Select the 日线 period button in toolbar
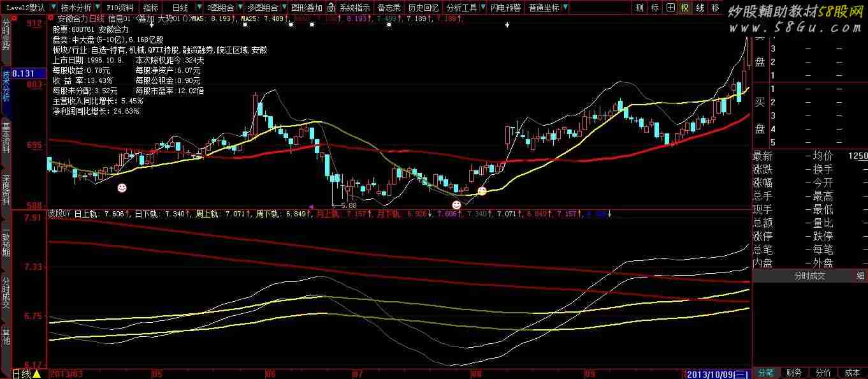 [180, 8]
